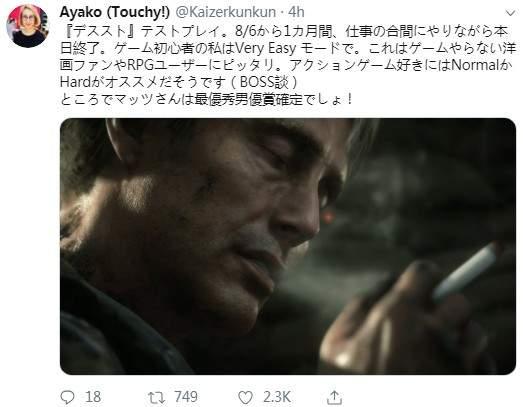This screenshot has height=407, width=523.
Task: Click the reply speech bubble icon
Action: pyautogui.click(x=67, y=397)
